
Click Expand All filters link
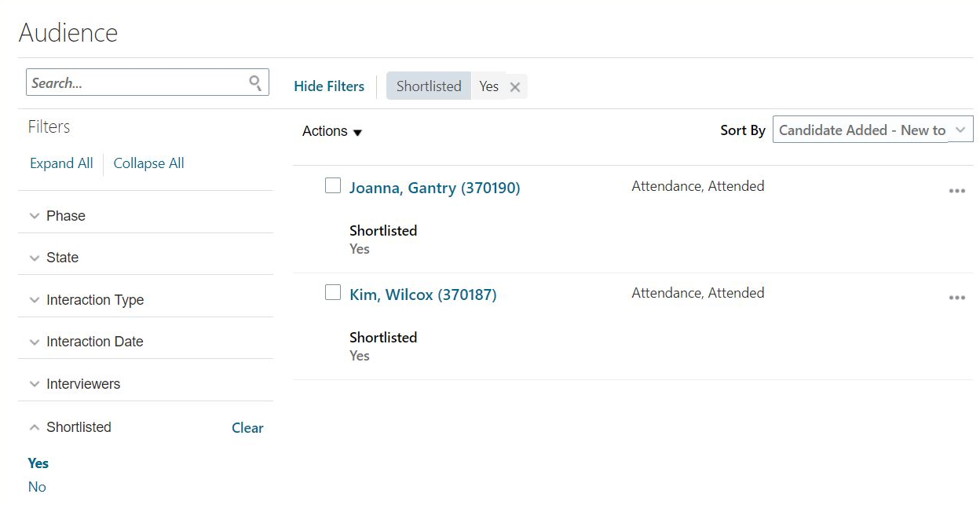pyautogui.click(x=61, y=163)
